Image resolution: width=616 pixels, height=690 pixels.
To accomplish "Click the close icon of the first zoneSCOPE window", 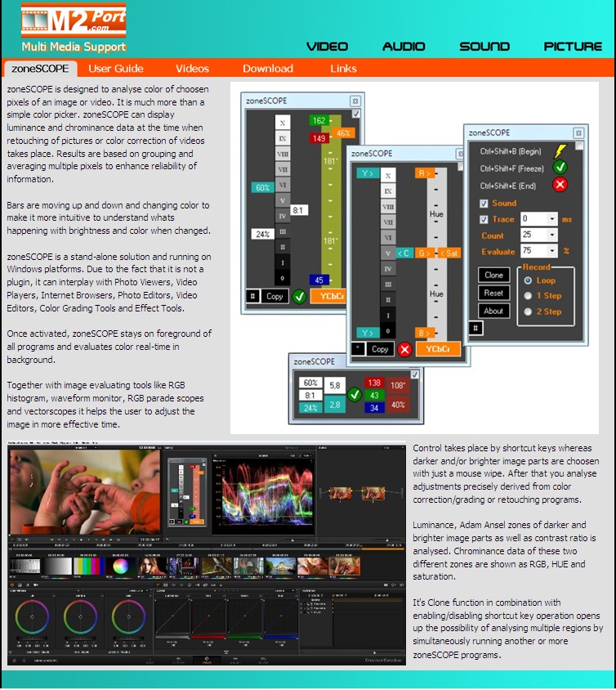I will click(x=355, y=101).
